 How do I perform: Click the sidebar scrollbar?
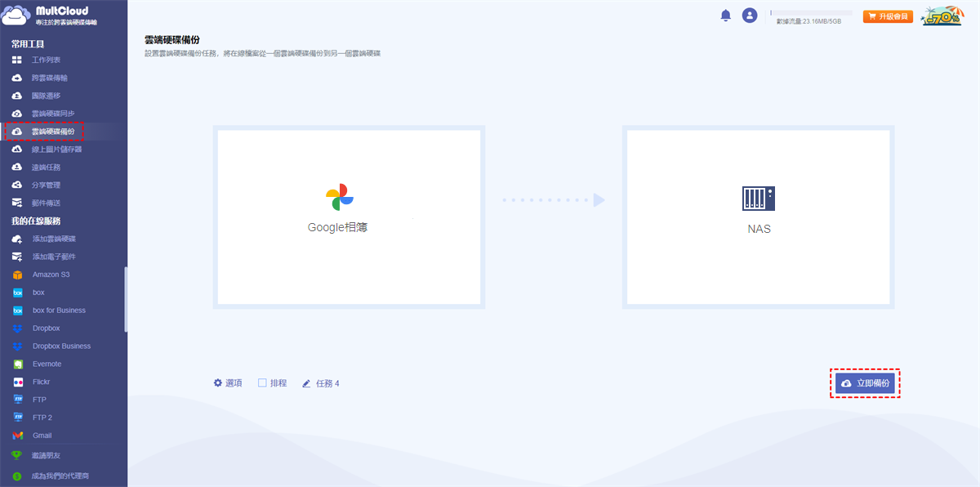(126, 298)
